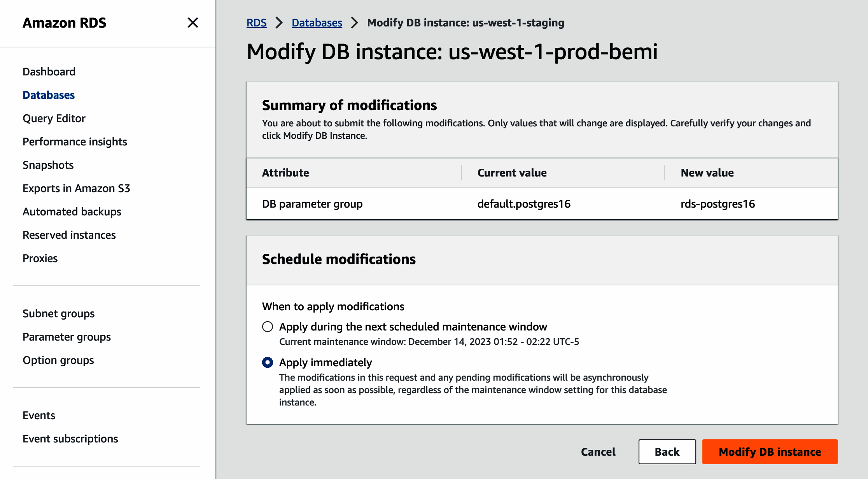Click the breadcrumb chevron after RDS
Viewport: 868px width, 479px height.
[x=279, y=23]
